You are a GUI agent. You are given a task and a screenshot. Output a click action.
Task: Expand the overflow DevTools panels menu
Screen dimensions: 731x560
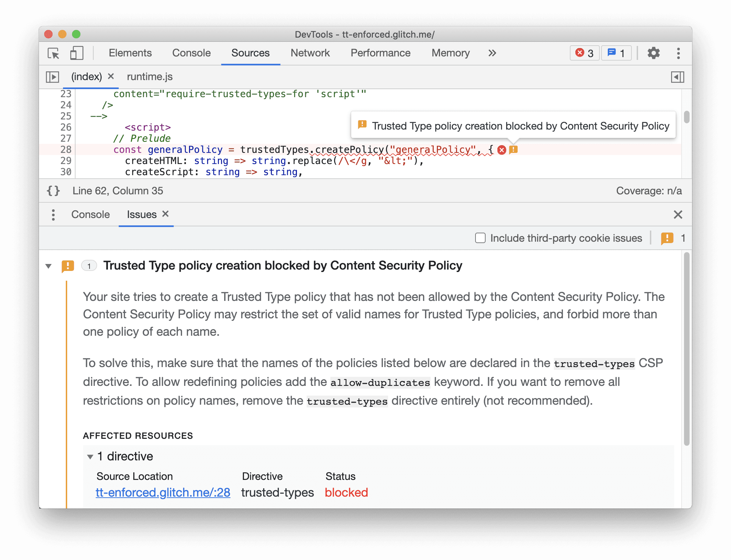coord(492,53)
